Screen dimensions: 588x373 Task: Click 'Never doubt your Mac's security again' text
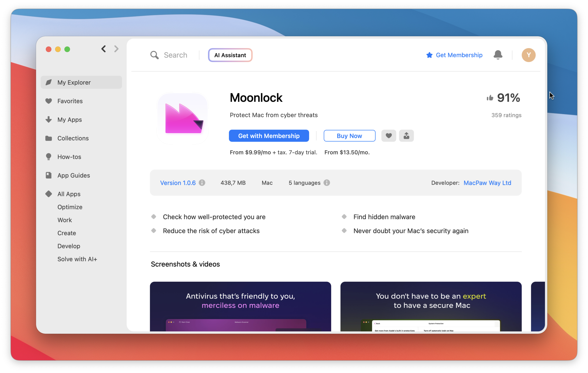[411, 231]
